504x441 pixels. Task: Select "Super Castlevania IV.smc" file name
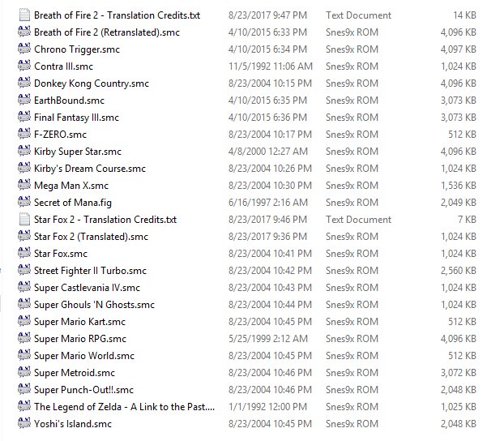(x=87, y=288)
